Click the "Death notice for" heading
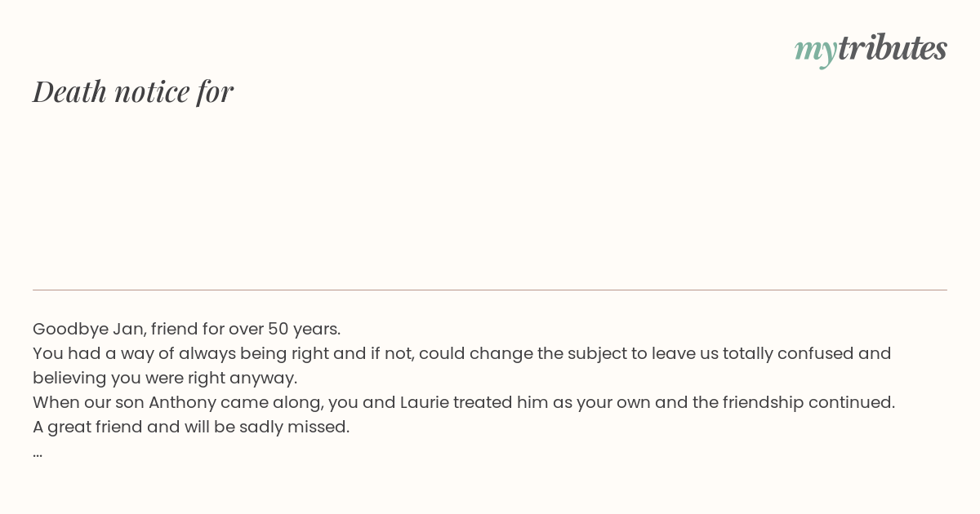Image resolution: width=980 pixels, height=514 pixels. [133, 91]
